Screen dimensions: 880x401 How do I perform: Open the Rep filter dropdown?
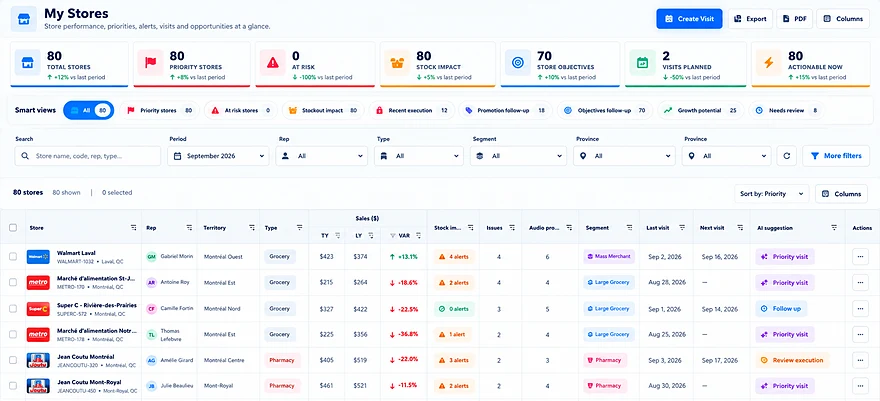pos(322,156)
